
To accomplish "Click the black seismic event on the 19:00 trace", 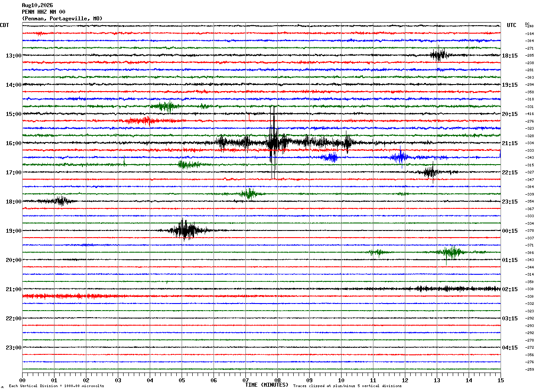I will click(186, 230).
